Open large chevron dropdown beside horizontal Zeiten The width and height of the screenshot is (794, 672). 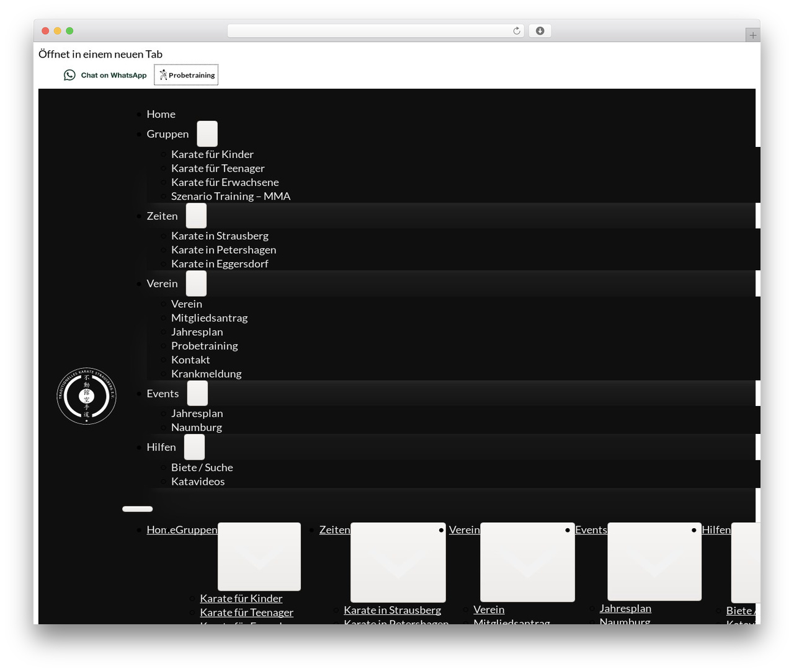(398, 562)
